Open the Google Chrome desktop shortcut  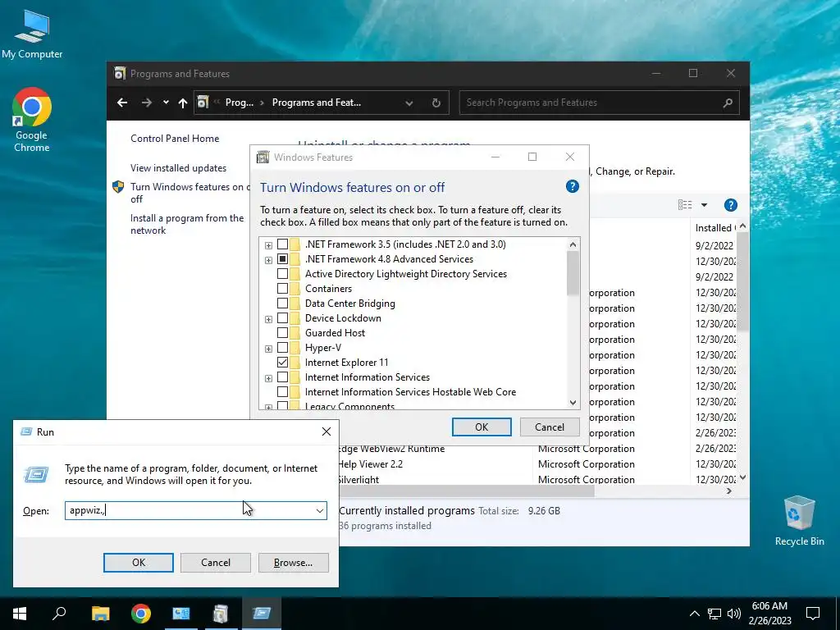pos(32,119)
